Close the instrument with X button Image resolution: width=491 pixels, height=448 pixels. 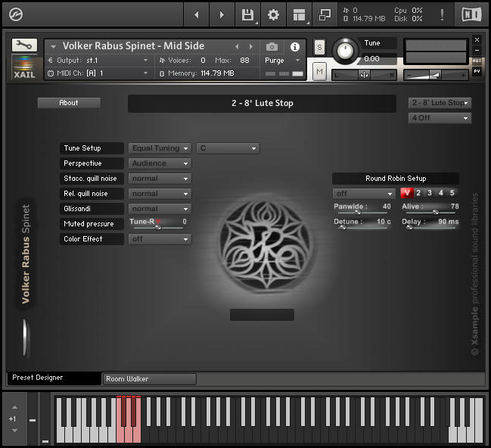coord(477,40)
